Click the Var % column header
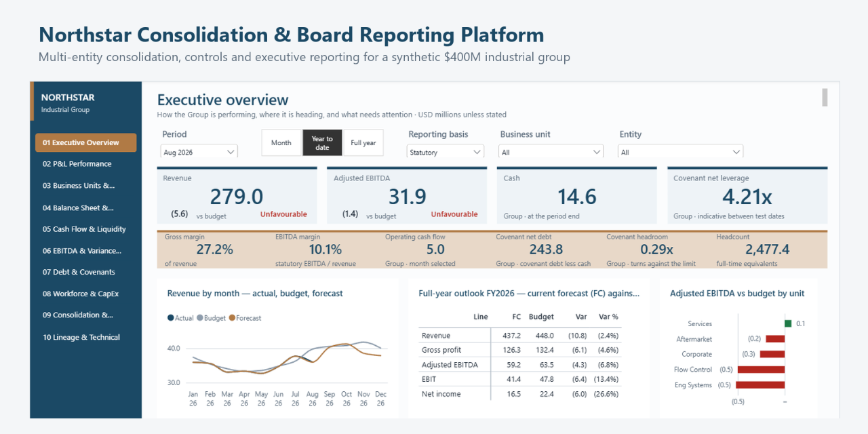868x434 pixels. point(608,317)
